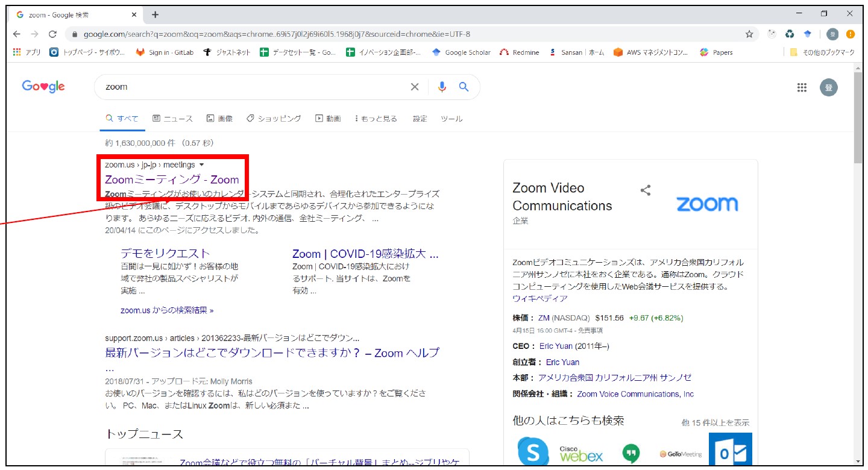The width and height of the screenshot is (868, 470).
Task: Open Cisco Webex related thumbnail
Action: (581, 454)
